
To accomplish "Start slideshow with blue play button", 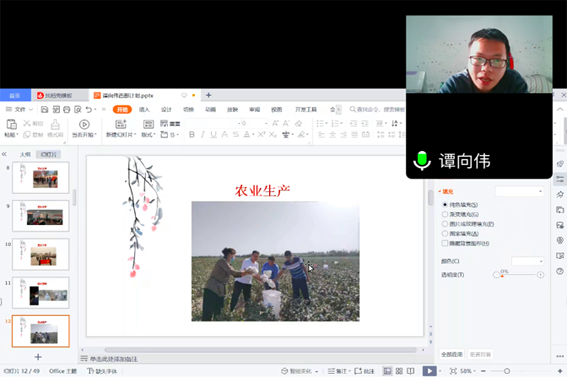I will point(429,371).
